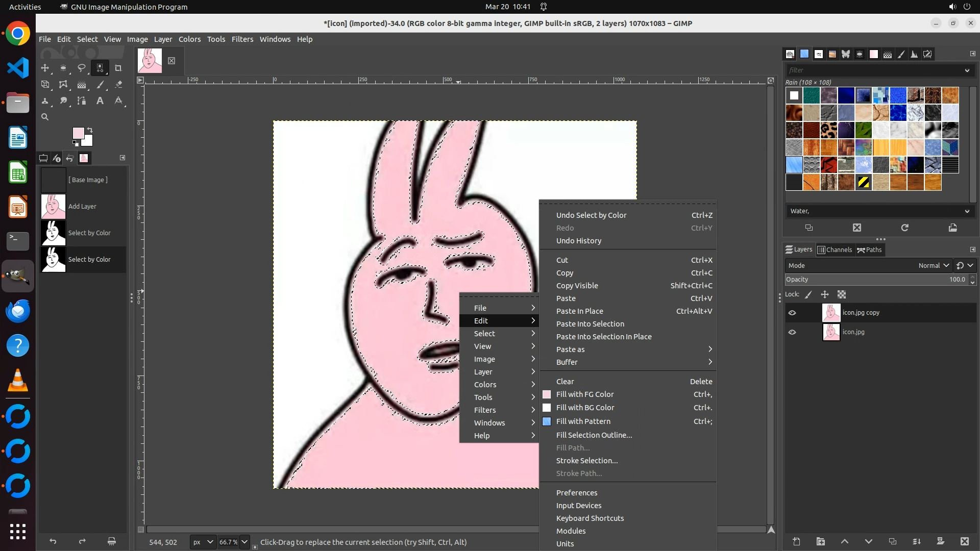Refresh the patterns list
980x551 pixels.
(904, 228)
